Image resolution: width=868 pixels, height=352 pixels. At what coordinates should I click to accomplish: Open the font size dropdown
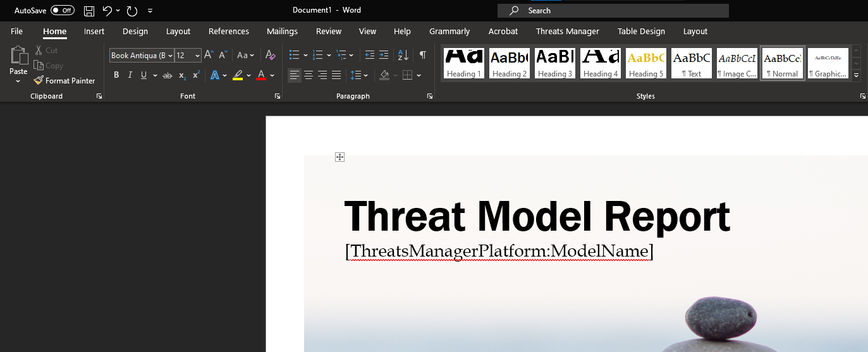pos(197,56)
